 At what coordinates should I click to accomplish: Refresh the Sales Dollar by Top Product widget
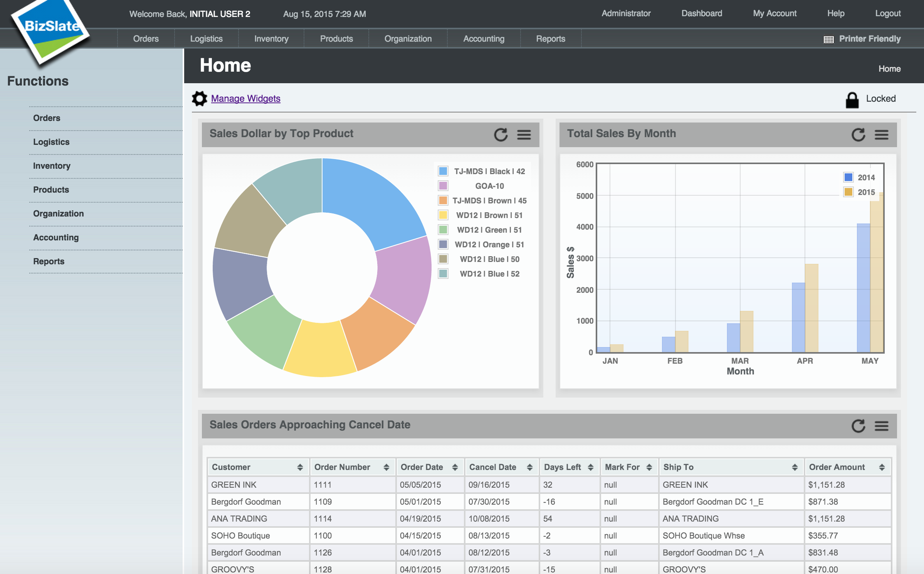500,135
